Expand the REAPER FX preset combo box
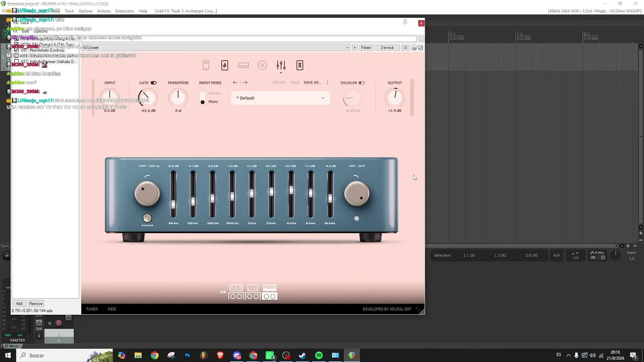644x362 pixels. (216, 48)
